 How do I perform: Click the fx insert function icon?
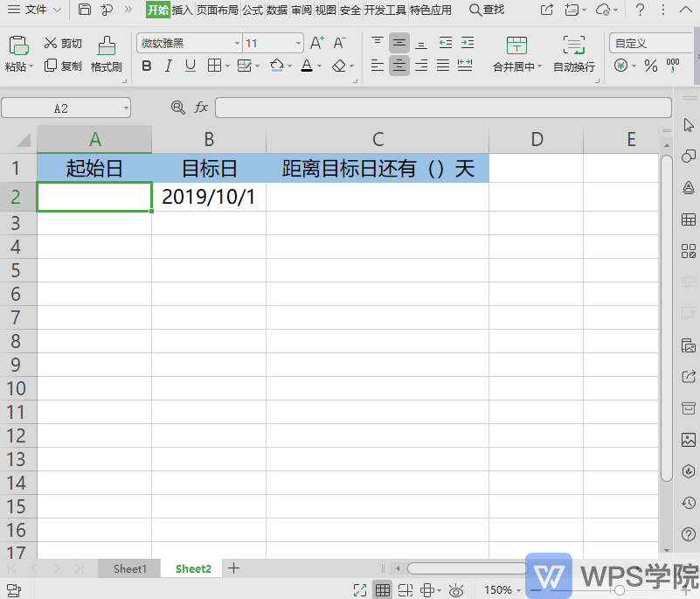(x=201, y=108)
